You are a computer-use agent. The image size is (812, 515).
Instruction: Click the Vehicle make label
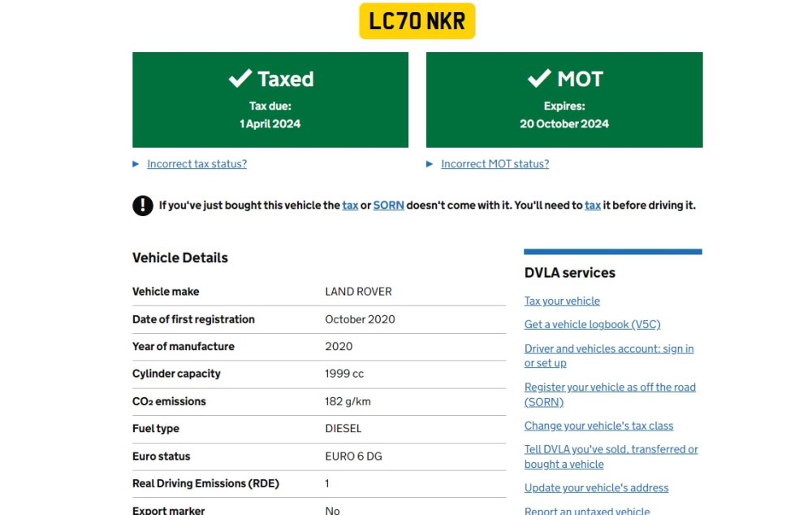tap(166, 292)
